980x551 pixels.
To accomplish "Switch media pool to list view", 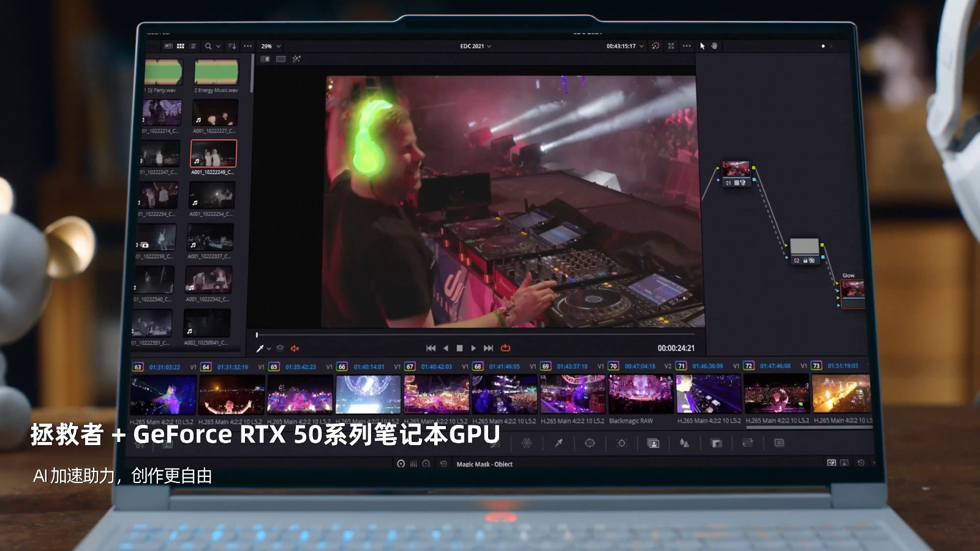I will 192,46.
